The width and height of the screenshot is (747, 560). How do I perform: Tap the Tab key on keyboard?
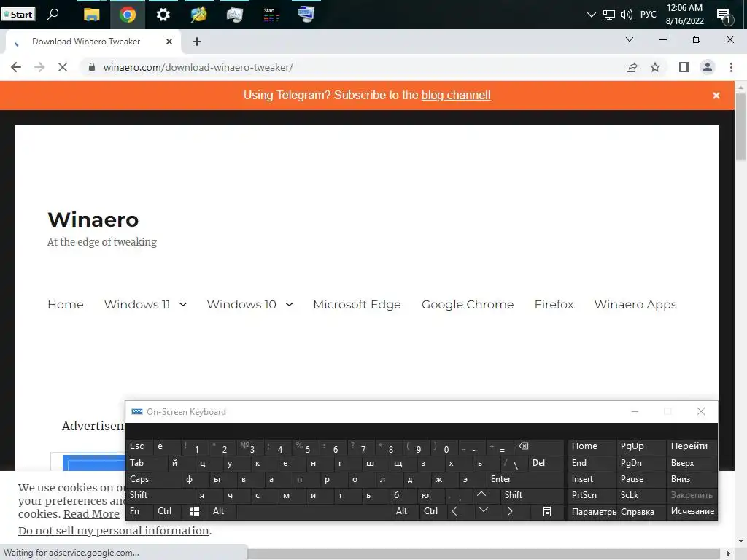146,463
